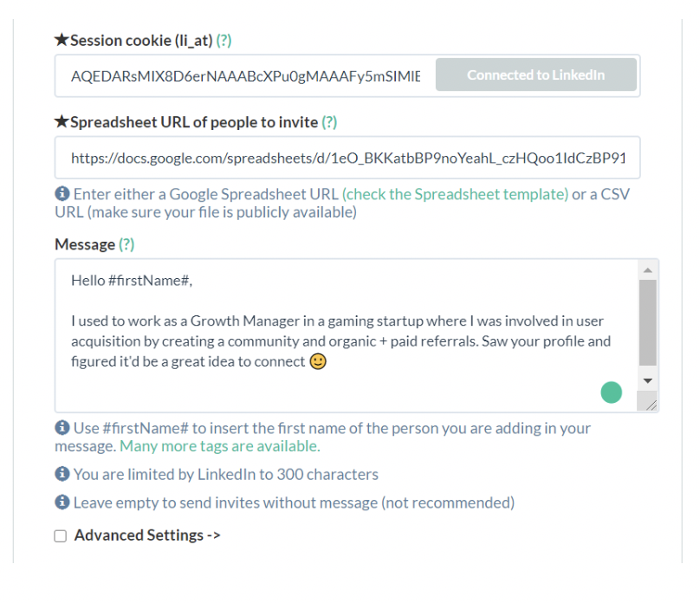
Task: Click the star icon before Session cookie label
Action: click(62, 40)
